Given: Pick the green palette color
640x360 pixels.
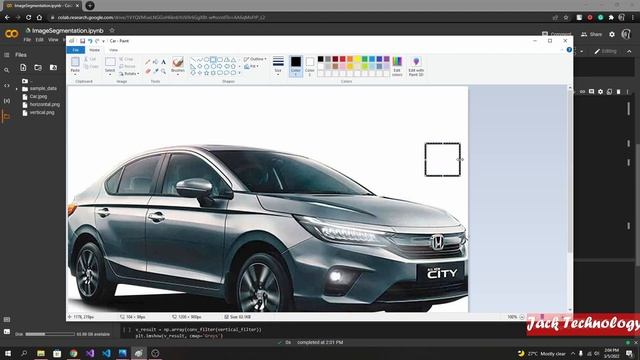Looking at the screenshot, I should tap(364, 59).
